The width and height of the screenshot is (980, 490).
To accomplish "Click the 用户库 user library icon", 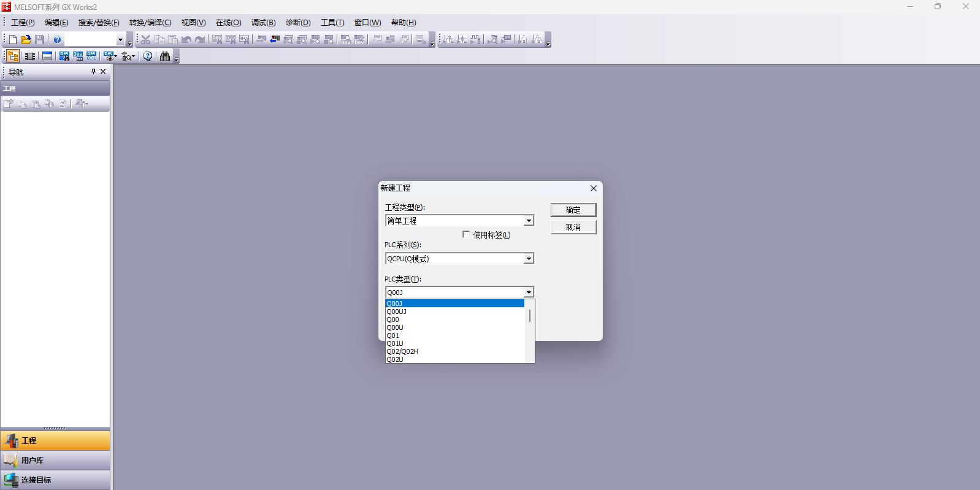I will coord(10,460).
